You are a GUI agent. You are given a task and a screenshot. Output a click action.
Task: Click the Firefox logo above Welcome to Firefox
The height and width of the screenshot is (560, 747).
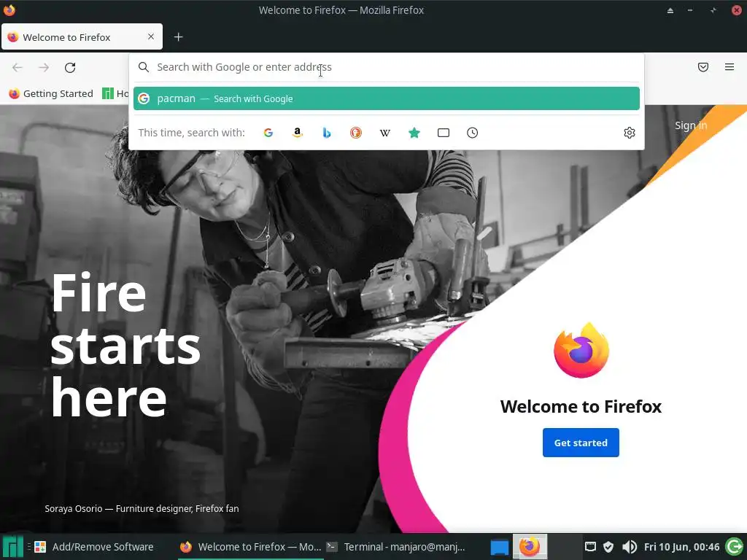coord(581,351)
